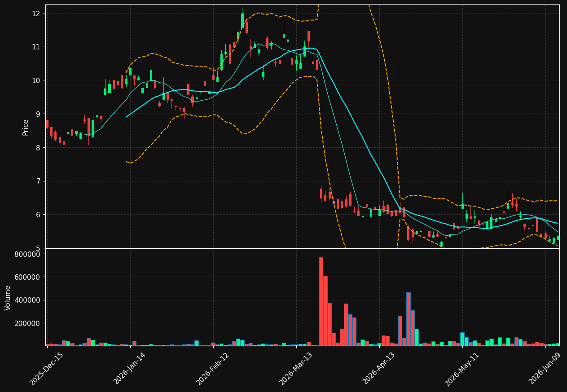The height and width of the screenshot is (392, 567).
Task: Click the price tick label 11
Action: coord(35,47)
